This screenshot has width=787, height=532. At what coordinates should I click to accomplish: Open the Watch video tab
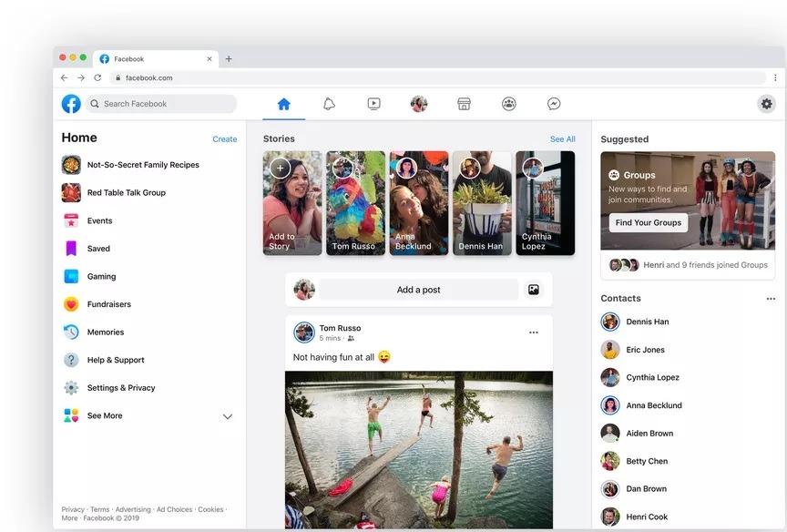click(x=374, y=104)
